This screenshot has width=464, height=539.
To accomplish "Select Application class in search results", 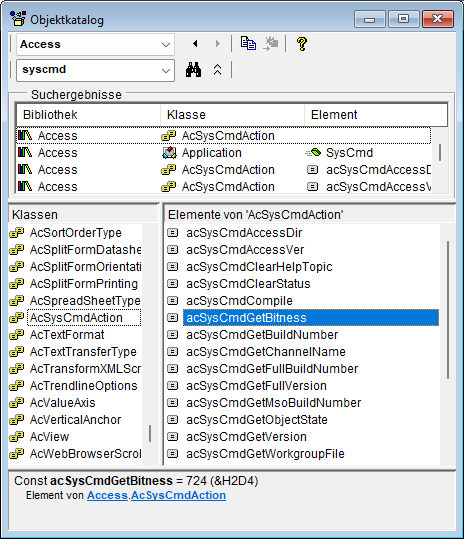I will [211, 153].
